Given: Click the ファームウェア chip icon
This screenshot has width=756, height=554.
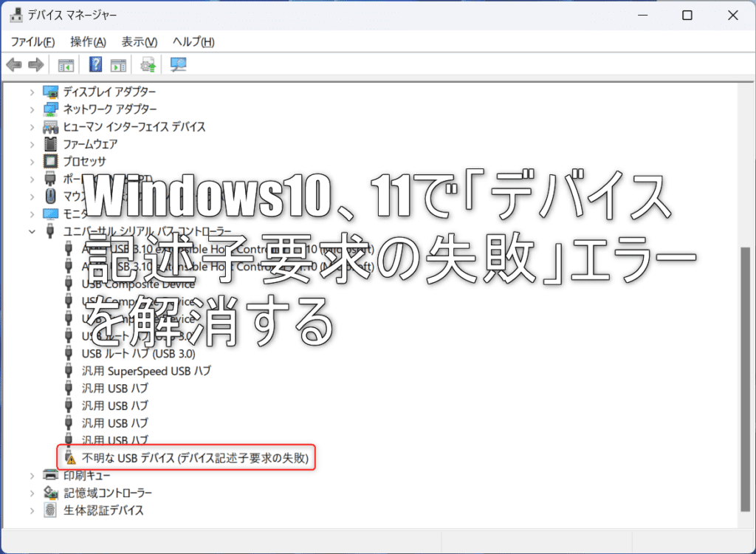Looking at the screenshot, I should point(50,144).
